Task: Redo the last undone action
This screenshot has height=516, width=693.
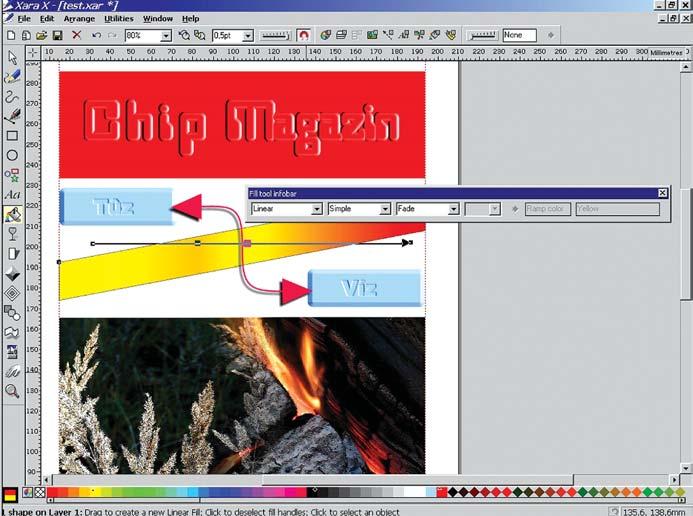Action: click(x=112, y=35)
